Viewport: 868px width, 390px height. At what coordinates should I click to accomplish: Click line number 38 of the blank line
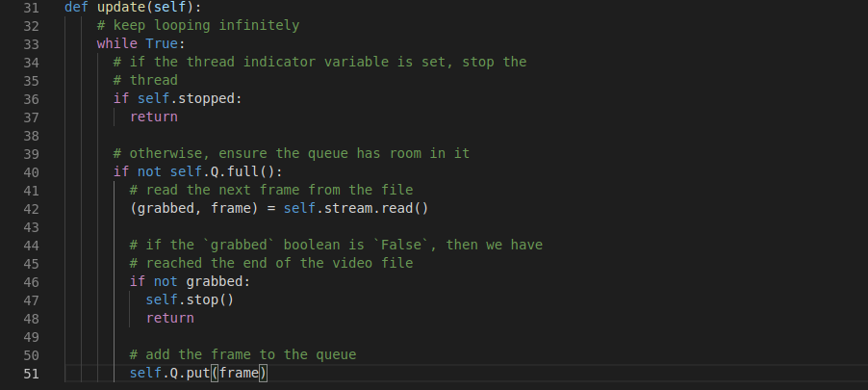(x=29, y=135)
